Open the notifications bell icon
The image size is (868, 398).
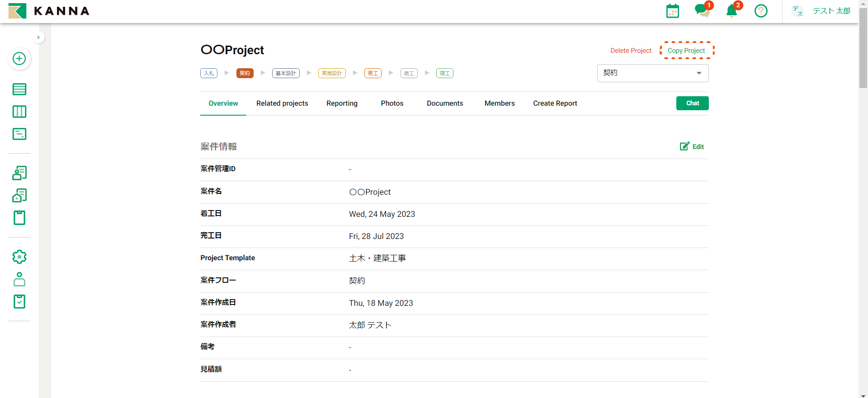click(x=731, y=11)
